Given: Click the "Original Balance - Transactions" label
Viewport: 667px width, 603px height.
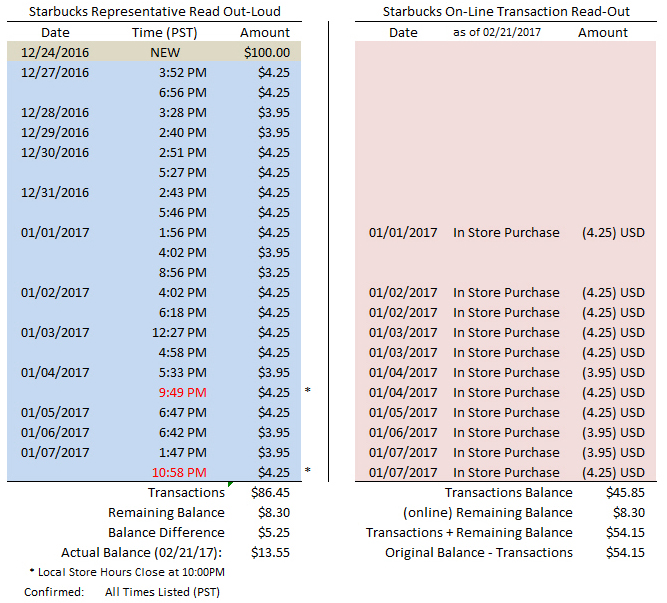Looking at the screenshot, I should coord(479,552).
